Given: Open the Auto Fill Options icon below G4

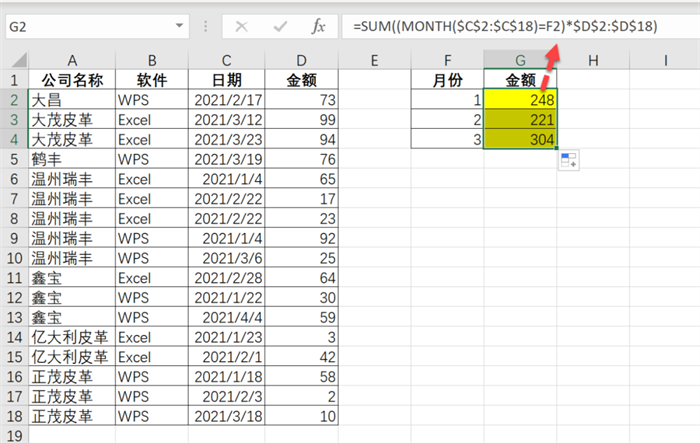Looking at the screenshot, I should click(x=569, y=160).
